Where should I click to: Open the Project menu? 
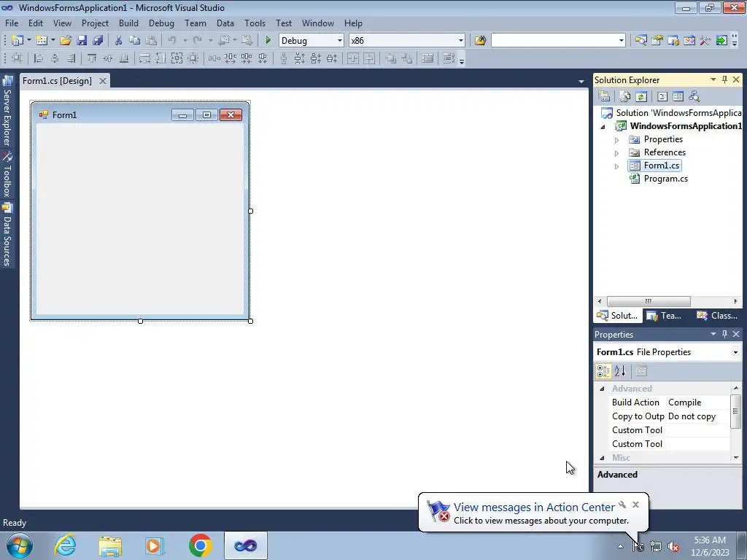pyautogui.click(x=95, y=23)
